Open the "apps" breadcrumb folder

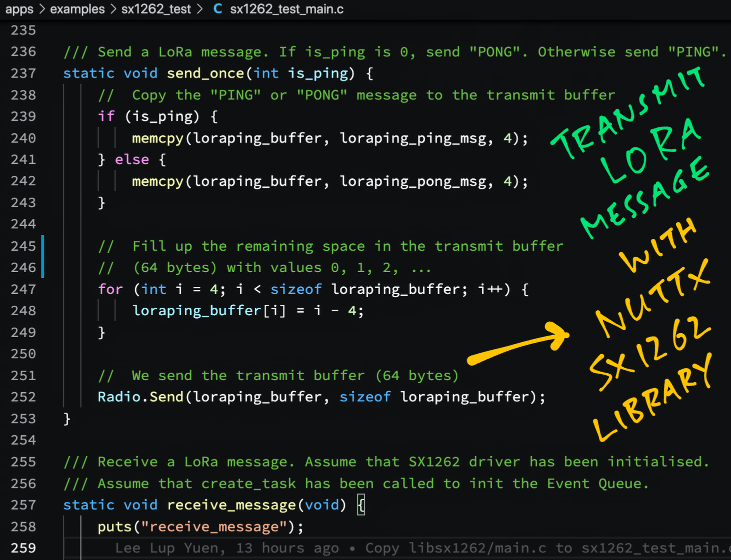[19, 9]
